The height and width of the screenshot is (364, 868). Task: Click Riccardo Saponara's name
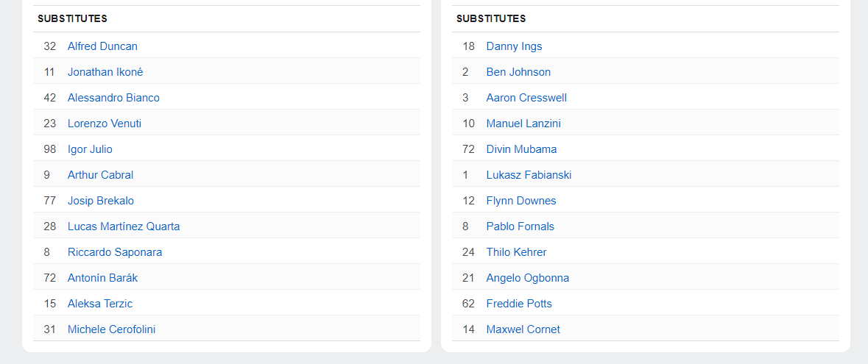coord(115,252)
